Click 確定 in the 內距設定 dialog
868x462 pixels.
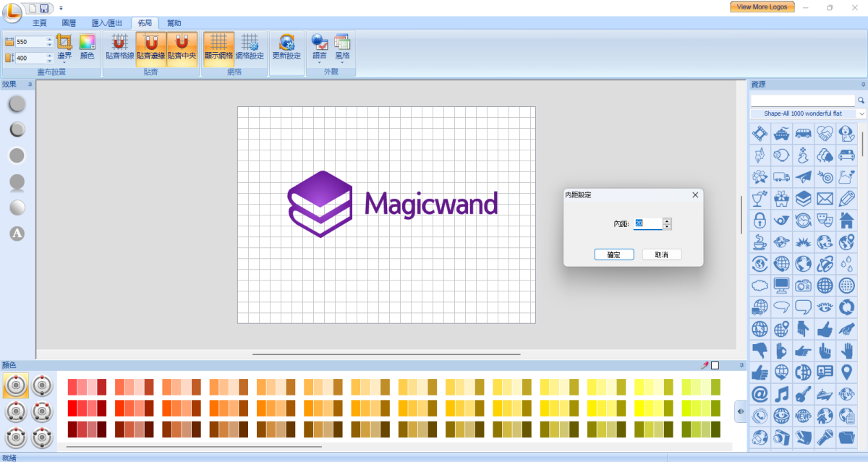pos(614,254)
